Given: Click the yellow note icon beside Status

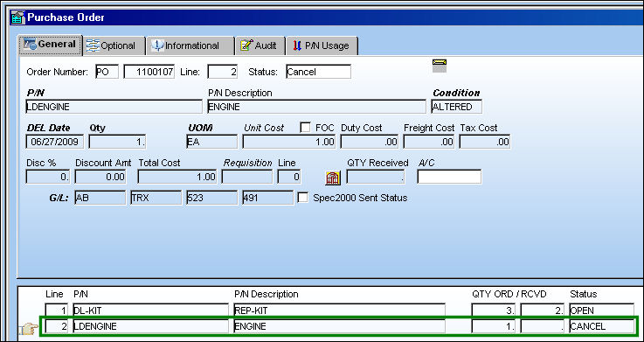Looking at the screenshot, I should click(440, 66).
